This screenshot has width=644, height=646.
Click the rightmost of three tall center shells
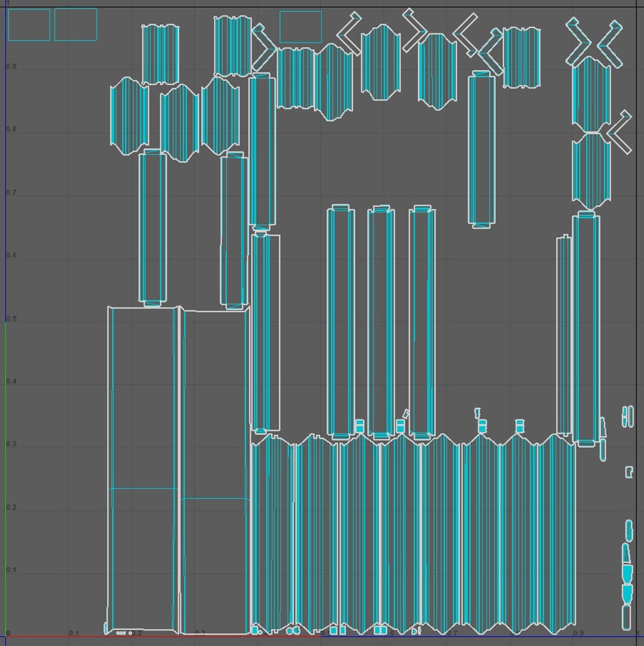(x=422, y=322)
